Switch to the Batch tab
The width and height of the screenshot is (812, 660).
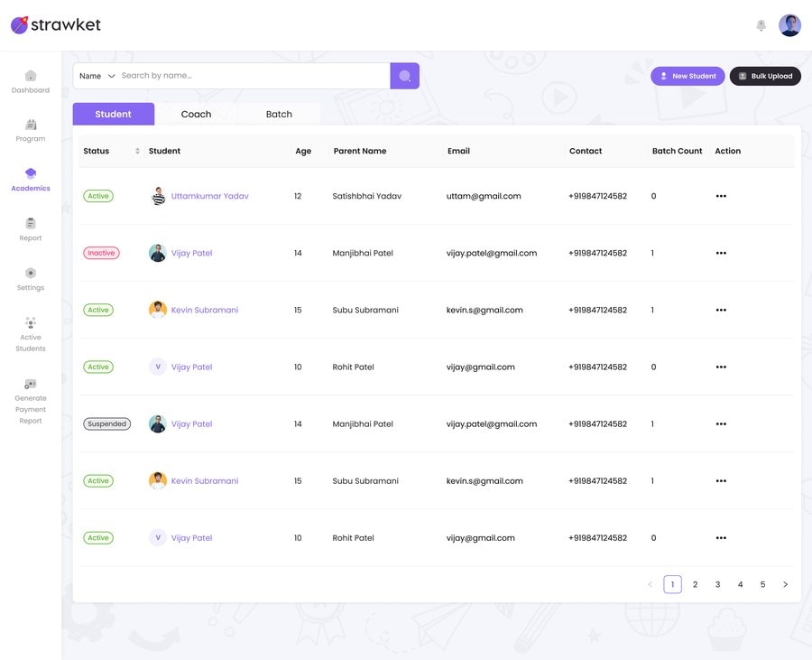pos(279,114)
